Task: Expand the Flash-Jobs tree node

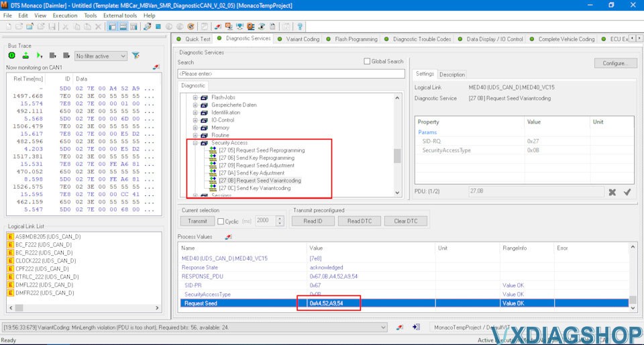Action: coord(195,98)
